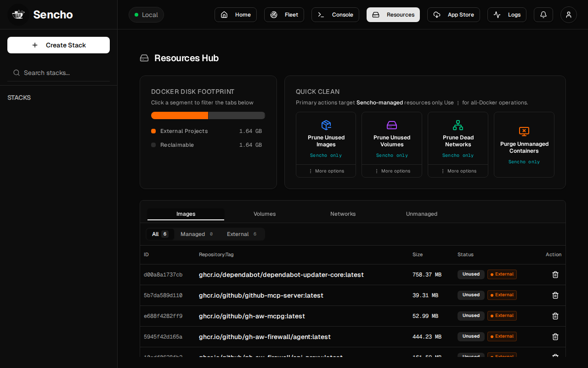Filter images by External
The width and height of the screenshot is (588, 368).
pos(242,234)
